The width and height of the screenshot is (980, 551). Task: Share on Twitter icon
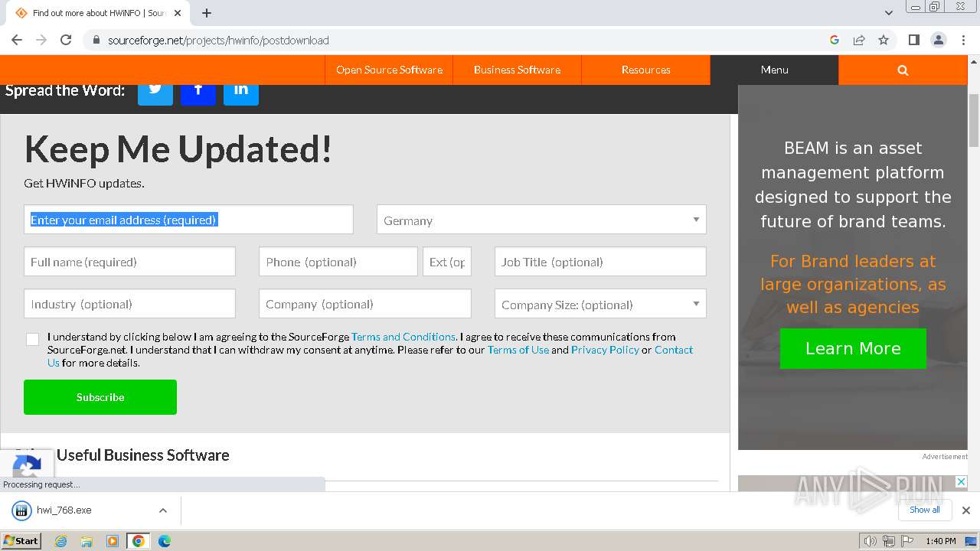[x=155, y=90]
